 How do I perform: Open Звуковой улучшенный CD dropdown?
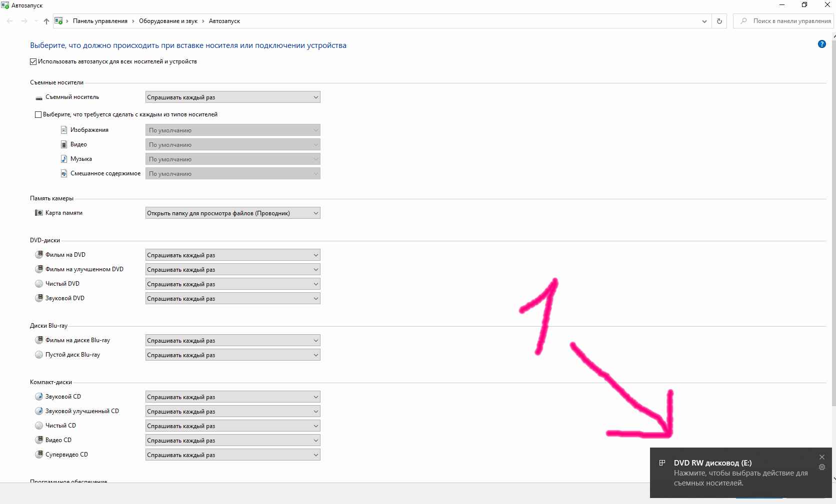(x=233, y=412)
